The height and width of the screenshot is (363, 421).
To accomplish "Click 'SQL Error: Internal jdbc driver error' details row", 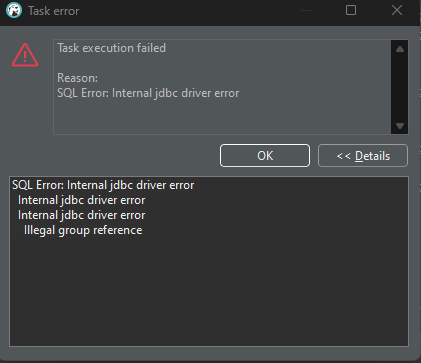I will [103, 185].
